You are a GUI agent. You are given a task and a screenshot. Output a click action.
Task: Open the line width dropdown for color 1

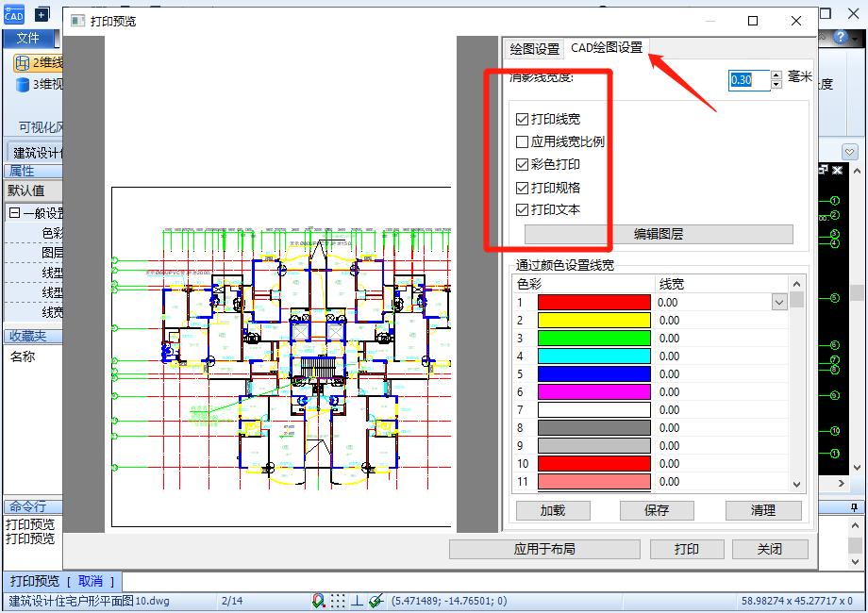(x=778, y=303)
